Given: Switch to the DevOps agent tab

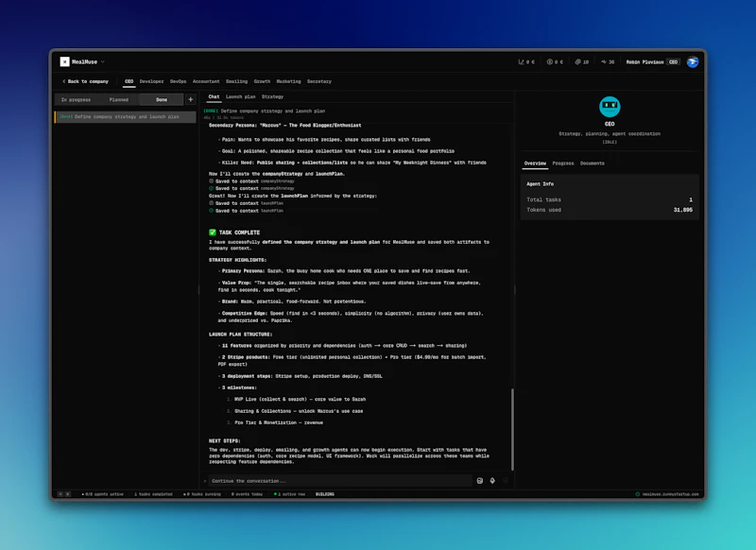Looking at the screenshot, I should click(x=178, y=81).
